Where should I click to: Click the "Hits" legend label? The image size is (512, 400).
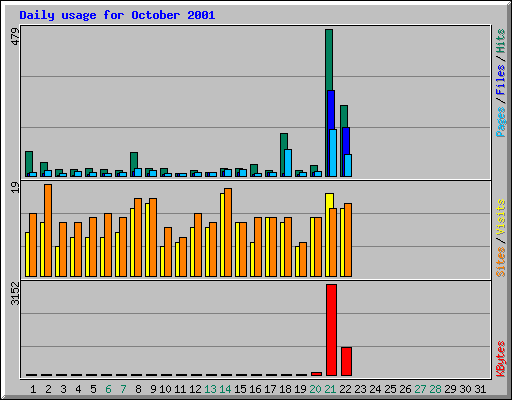click(500, 41)
